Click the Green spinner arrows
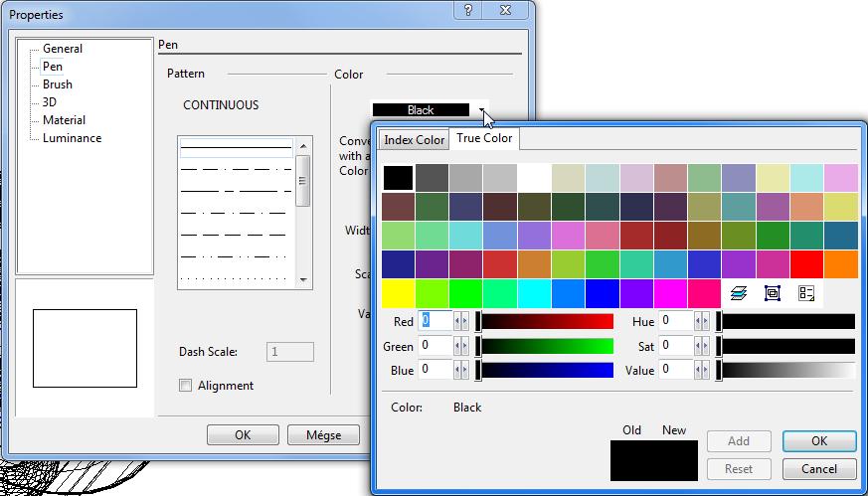 [x=461, y=346]
